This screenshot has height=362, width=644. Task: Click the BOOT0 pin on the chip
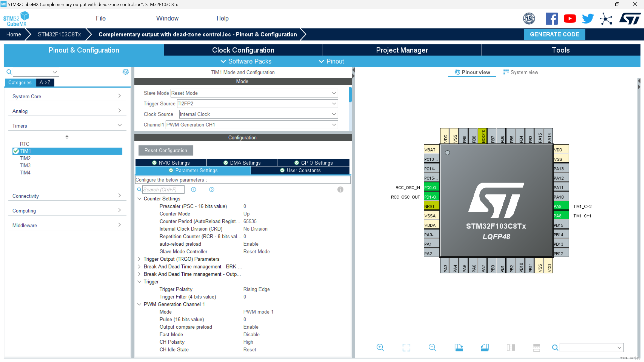tap(483, 136)
